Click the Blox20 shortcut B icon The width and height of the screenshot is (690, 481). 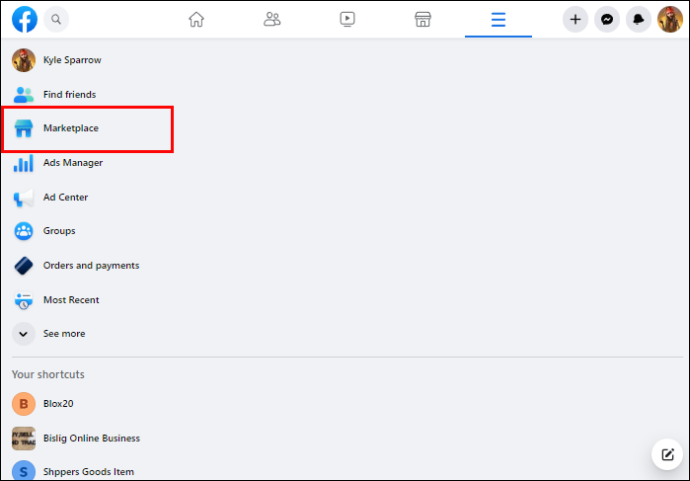(24, 404)
